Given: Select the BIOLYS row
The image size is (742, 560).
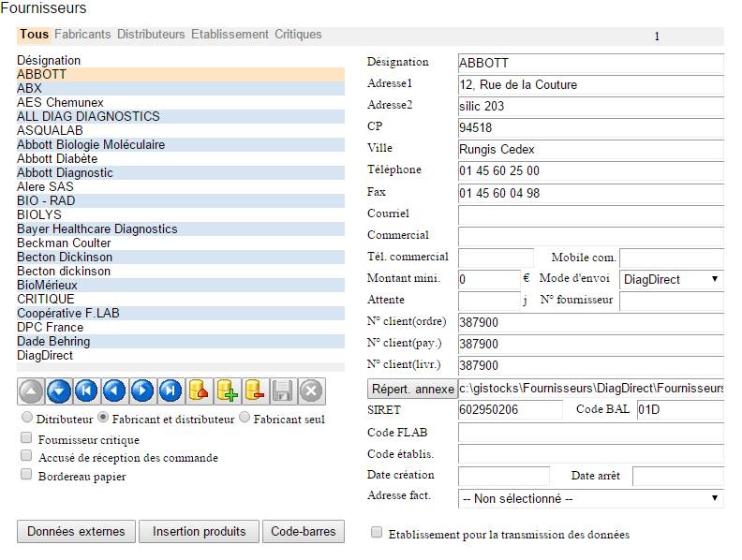Looking at the screenshot, I should pyautogui.click(x=181, y=214).
